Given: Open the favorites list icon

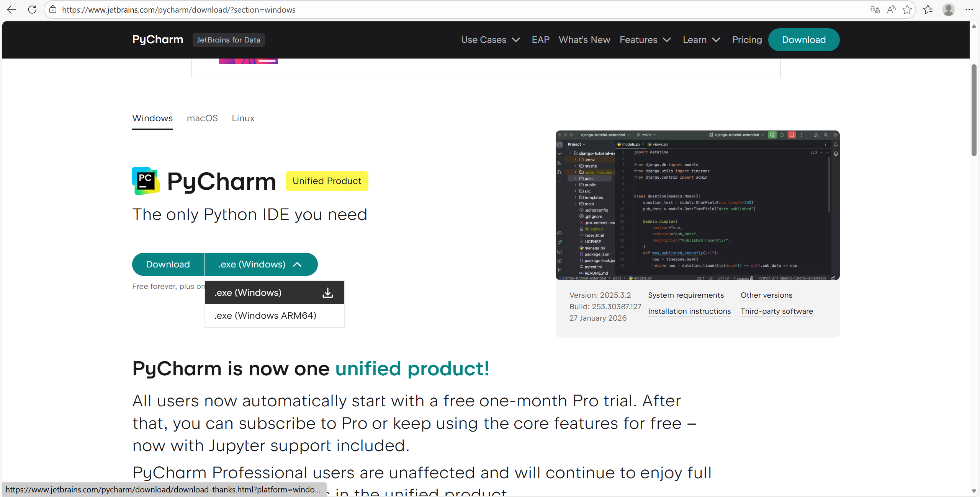Looking at the screenshot, I should (x=928, y=10).
